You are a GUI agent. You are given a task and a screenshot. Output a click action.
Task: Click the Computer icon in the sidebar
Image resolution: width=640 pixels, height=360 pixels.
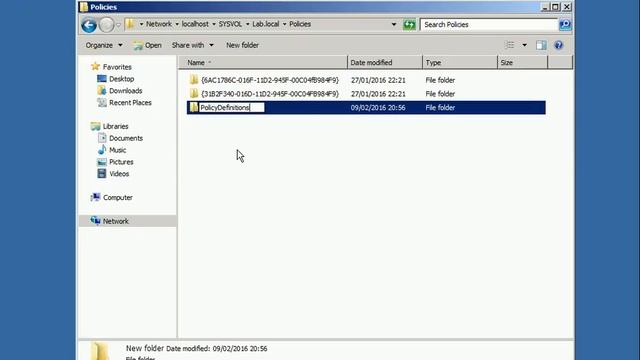point(95,197)
